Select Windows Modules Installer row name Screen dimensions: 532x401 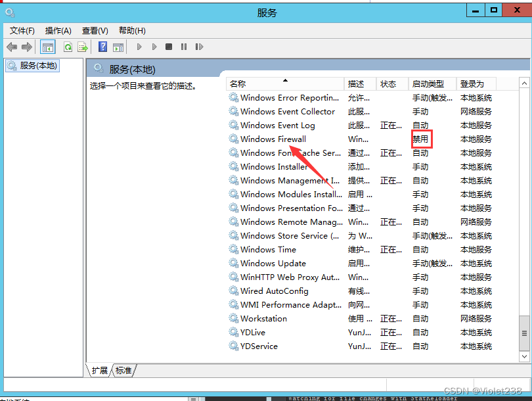(291, 194)
